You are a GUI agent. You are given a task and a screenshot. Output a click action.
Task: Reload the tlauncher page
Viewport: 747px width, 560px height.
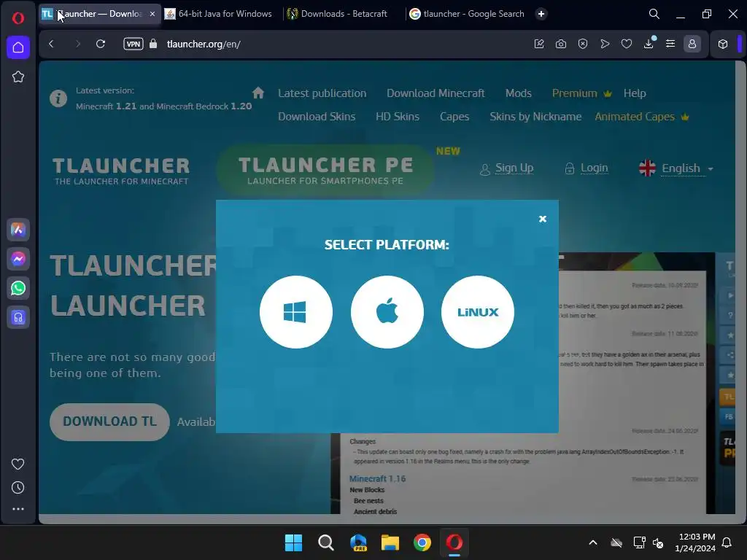point(101,44)
